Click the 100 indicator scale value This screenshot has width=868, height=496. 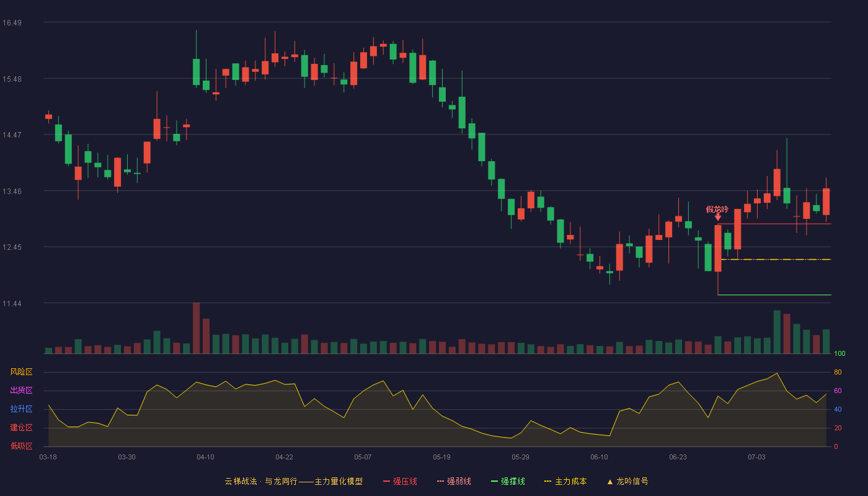[839, 354]
